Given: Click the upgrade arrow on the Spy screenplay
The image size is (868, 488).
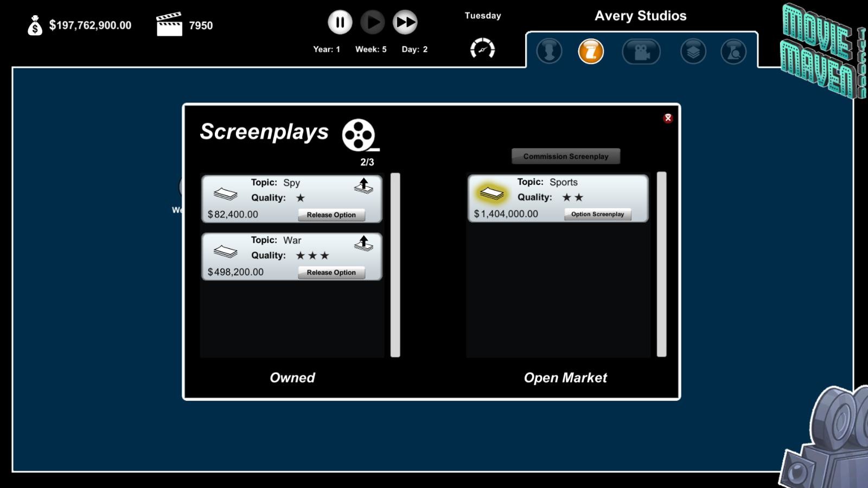Looking at the screenshot, I should 363,186.
